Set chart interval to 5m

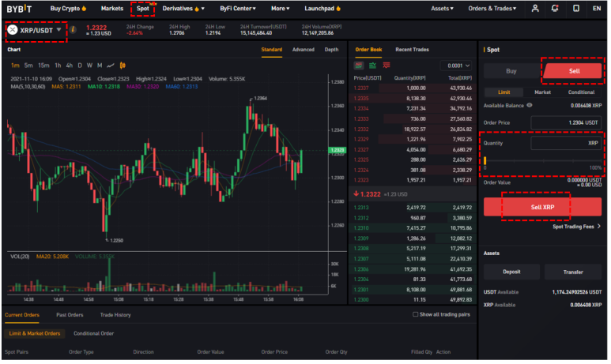28,66
